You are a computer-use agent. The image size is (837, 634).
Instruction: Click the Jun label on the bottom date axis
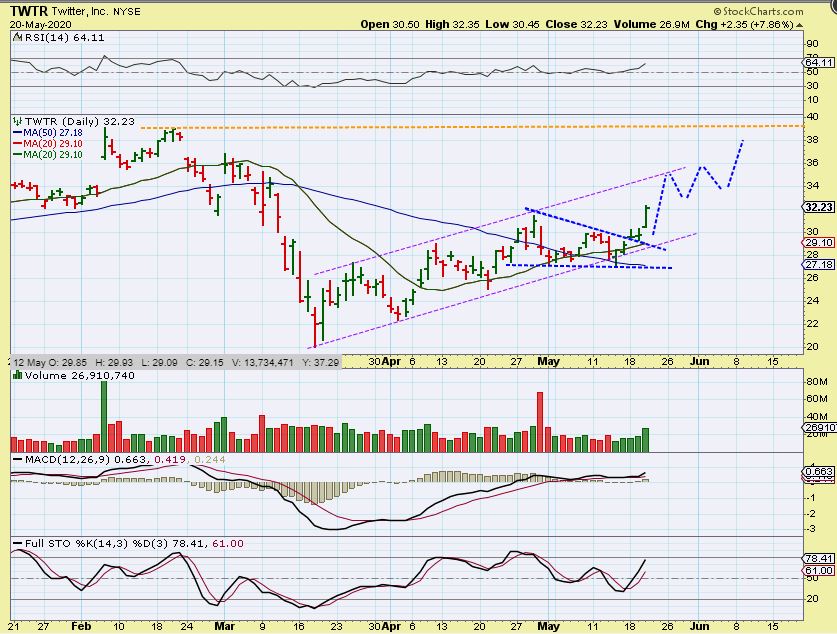click(x=699, y=626)
